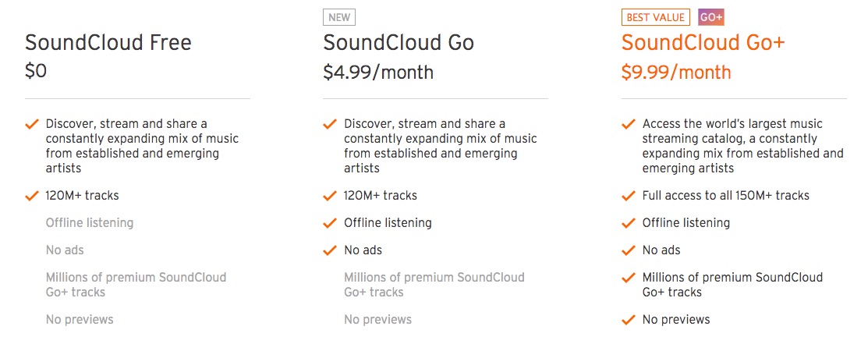Image resolution: width=868 pixels, height=344 pixels.
Task: Click greyed-out Offline listening in Free plan
Action: coord(90,223)
